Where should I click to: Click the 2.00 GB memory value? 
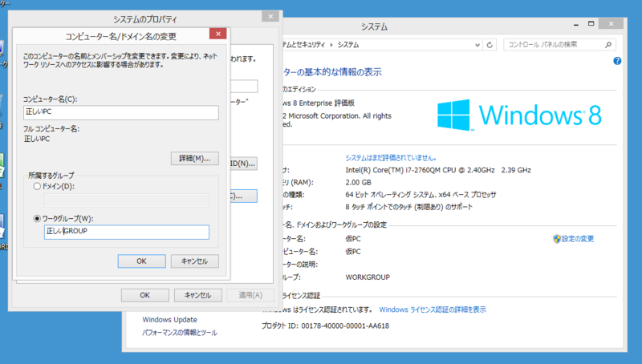[358, 183]
